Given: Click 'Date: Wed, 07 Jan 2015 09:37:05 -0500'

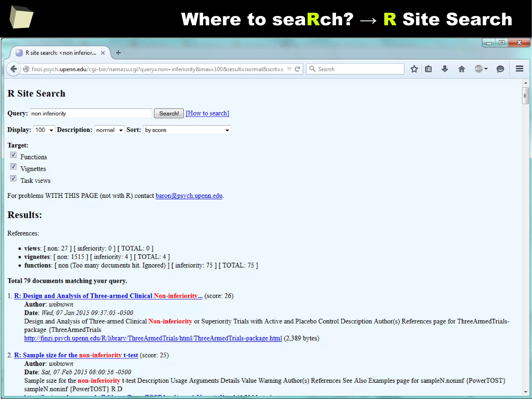Looking at the screenshot, I should pyautogui.click(x=79, y=313).
